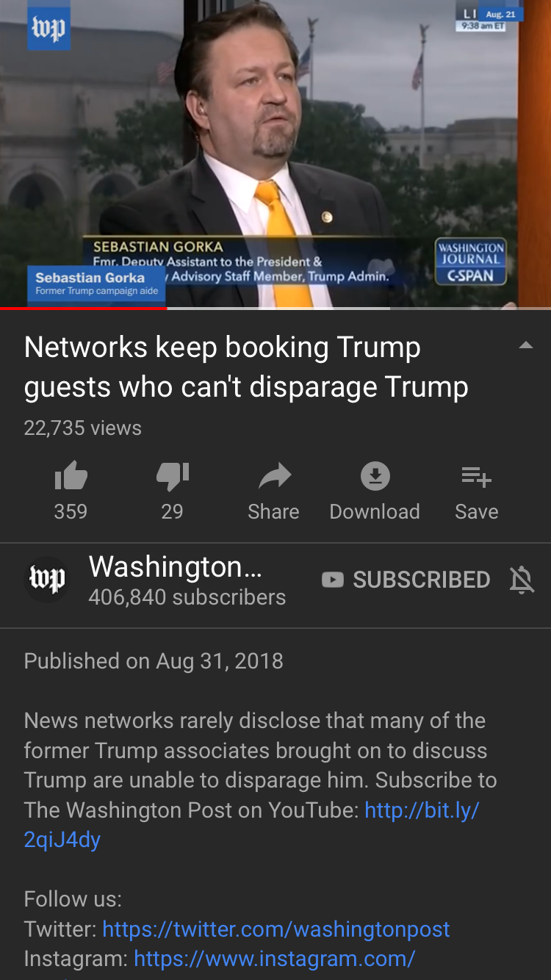551x980 pixels.
Task: Open the Washington Post Twitter link
Action: pyautogui.click(x=275, y=929)
